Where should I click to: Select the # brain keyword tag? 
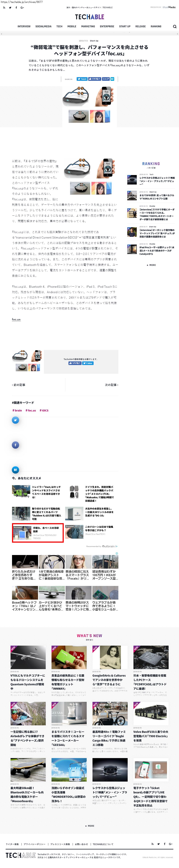coord(17,410)
